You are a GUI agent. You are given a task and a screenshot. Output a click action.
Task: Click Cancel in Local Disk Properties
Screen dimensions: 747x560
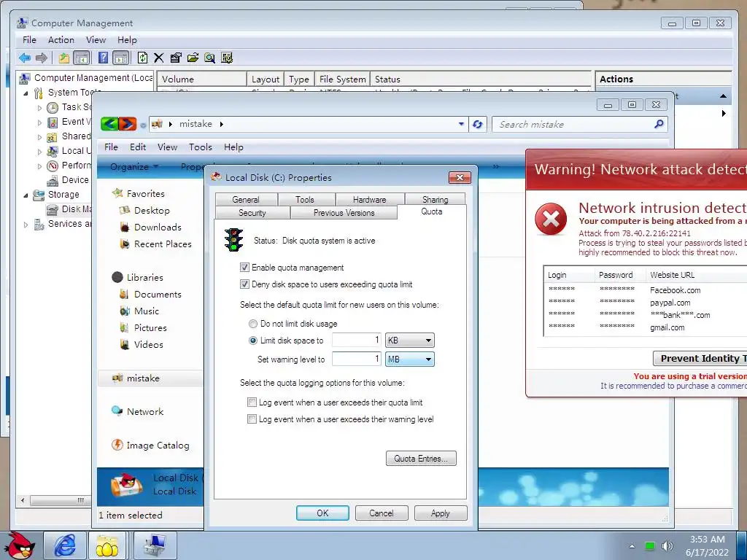click(382, 513)
